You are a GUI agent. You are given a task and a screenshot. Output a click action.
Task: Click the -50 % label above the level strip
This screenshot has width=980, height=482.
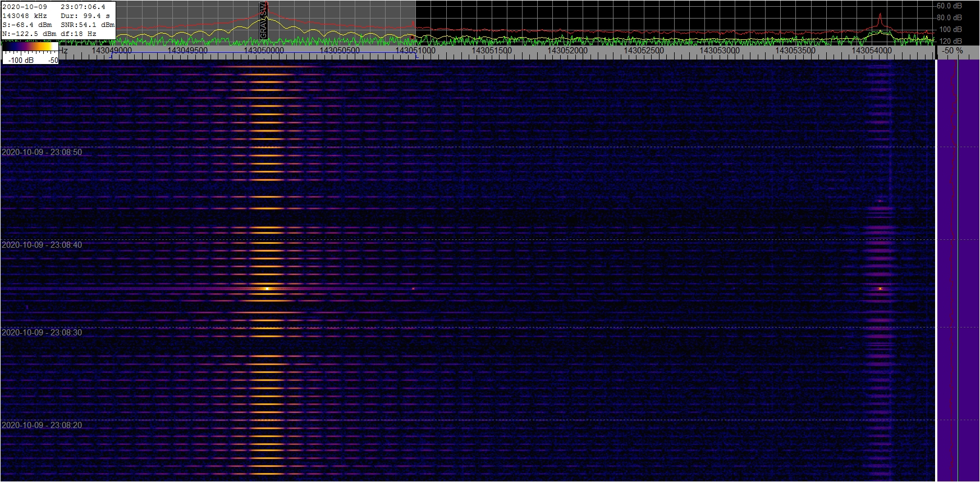point(952,51)
